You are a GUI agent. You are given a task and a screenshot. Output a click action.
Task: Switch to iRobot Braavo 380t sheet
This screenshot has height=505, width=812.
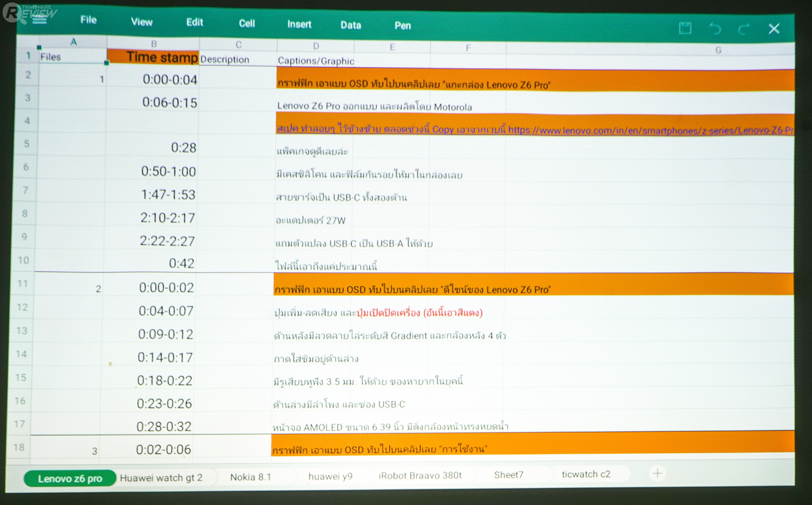(x=420, y=476)
